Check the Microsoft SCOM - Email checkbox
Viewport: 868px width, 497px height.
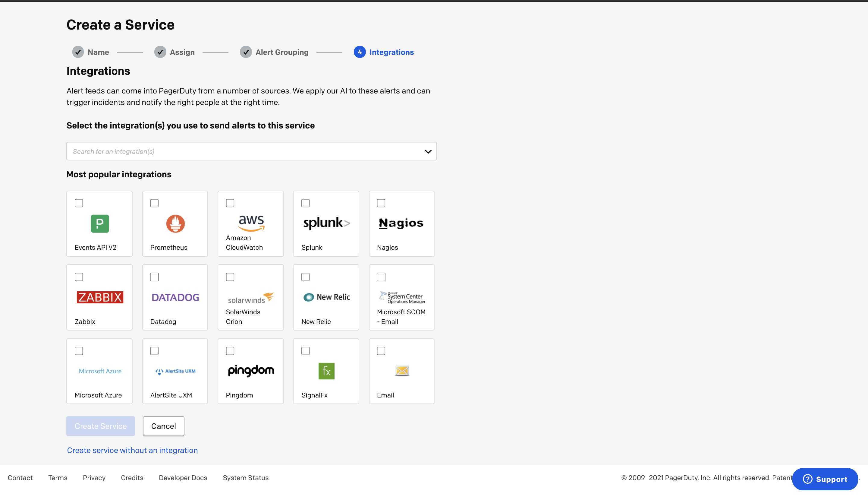point(381,277)
